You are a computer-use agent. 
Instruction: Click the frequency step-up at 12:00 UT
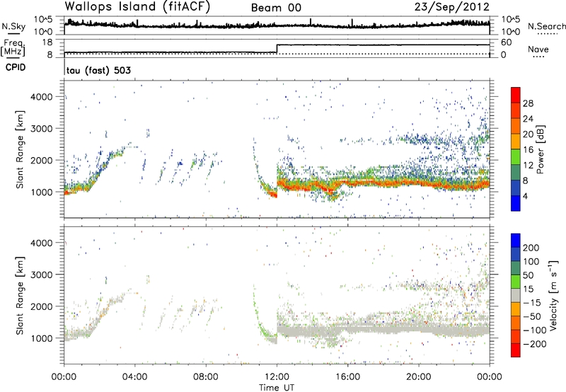point(277,49)
